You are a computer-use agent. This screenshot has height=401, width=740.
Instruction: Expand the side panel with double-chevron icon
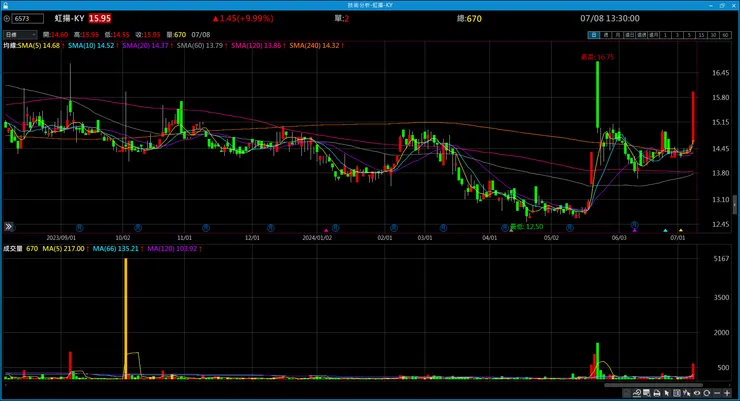8,226
